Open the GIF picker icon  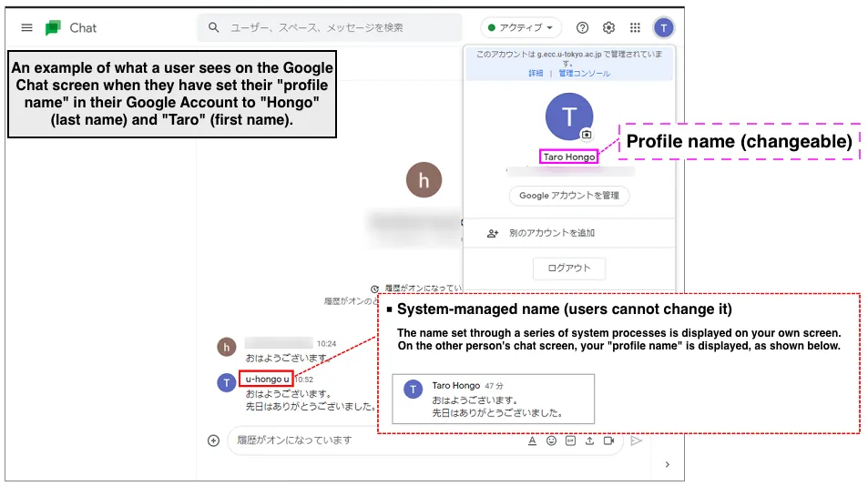pyautogui.click(x=570, y=440)
